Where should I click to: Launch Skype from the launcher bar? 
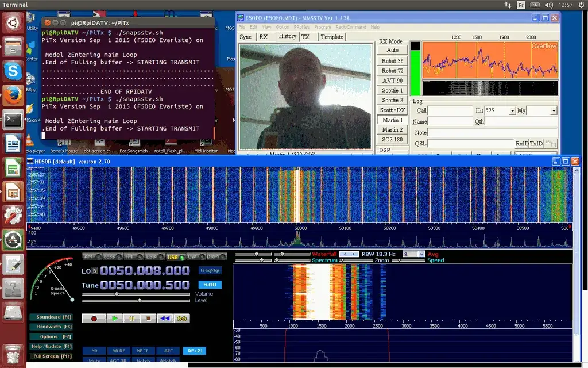click(x=13, y=71)
